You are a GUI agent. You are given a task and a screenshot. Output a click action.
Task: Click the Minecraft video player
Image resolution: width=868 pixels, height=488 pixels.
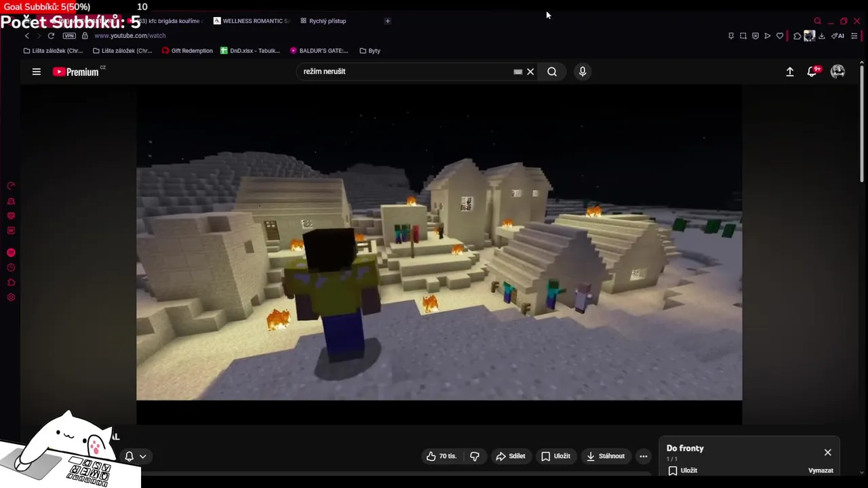(x=439, y=243)
